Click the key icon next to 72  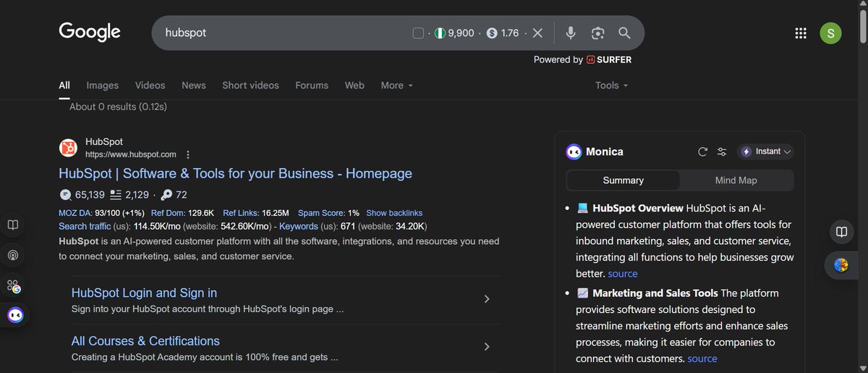(166, 194)
